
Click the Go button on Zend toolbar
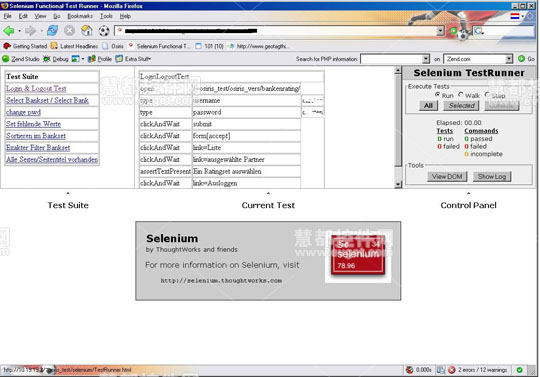(527, 59)
